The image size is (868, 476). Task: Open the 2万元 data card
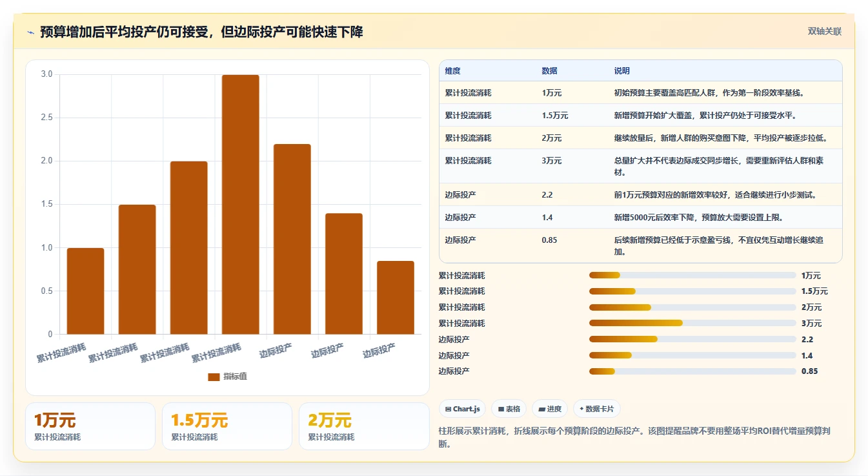[x=364, y=426]
